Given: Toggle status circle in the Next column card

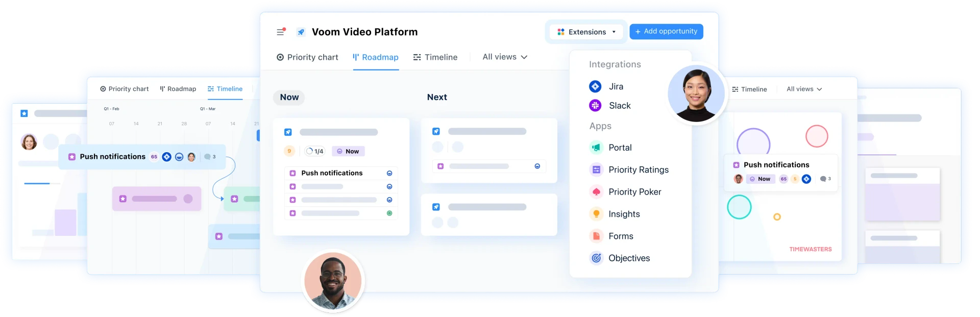Looking at the screenshot, I should pos(537,166).
